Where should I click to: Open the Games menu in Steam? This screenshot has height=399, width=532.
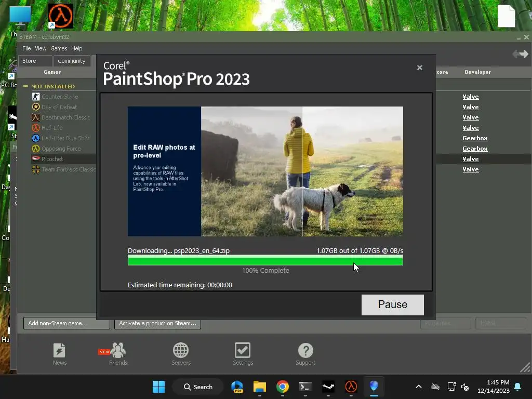click(59, 48)
